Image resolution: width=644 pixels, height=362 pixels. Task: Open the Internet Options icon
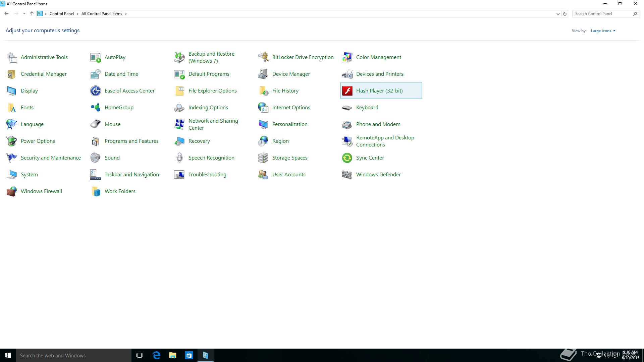point(263,108)
